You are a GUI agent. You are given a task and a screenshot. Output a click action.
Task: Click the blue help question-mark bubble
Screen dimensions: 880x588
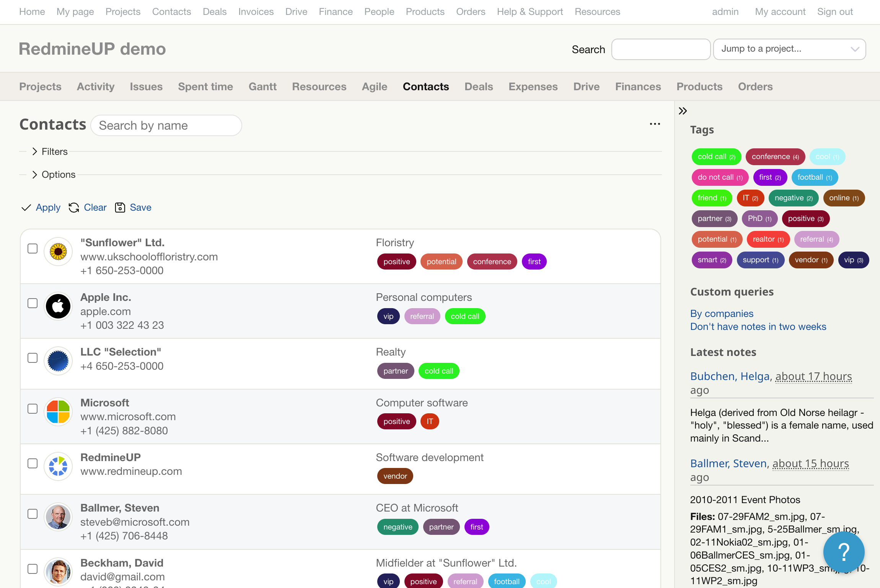[x=844, y=552]
